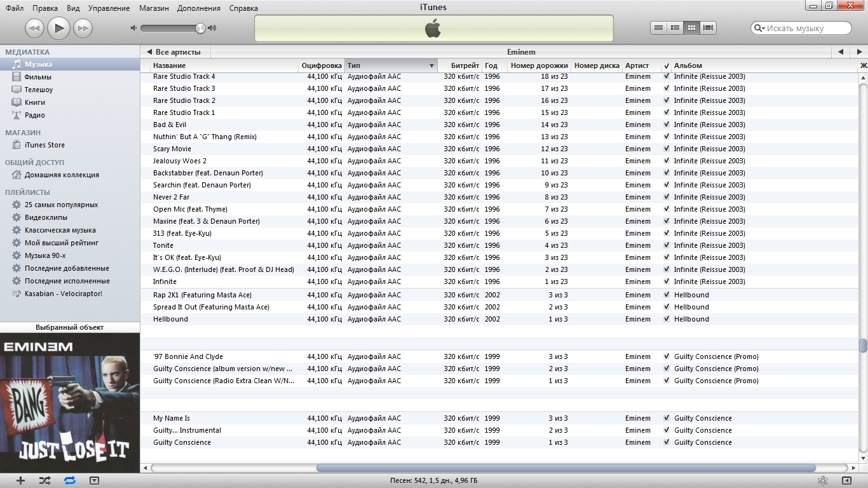Click the Eminem Just Lose It artwork
The width and height of the screenshot is (868, 488).
click(x=70, y=403)
